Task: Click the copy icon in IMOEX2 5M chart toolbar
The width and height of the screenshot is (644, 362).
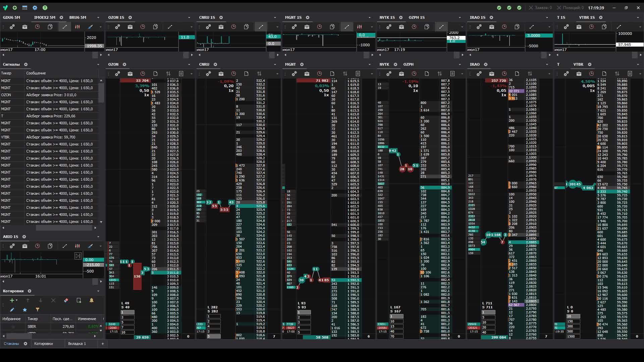Action: [x=50, y=27]
